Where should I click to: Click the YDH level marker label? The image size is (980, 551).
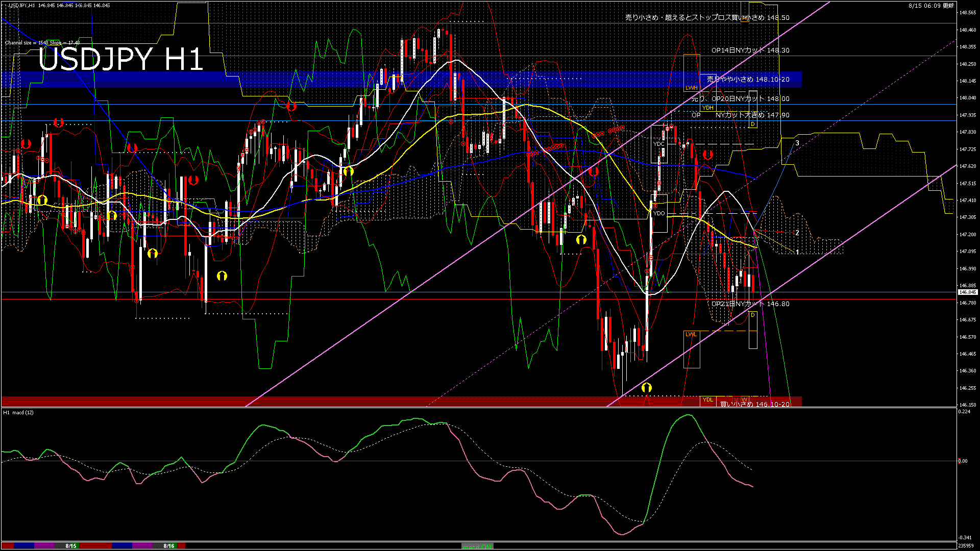pyautogui.click(x=707, y=108)
